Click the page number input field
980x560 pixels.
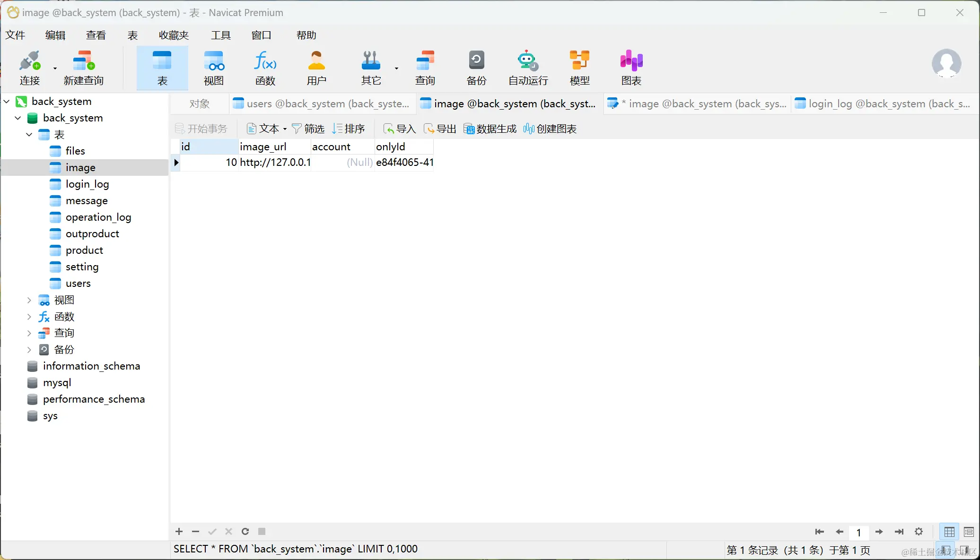pyautogui.click(x=859, y=532)
